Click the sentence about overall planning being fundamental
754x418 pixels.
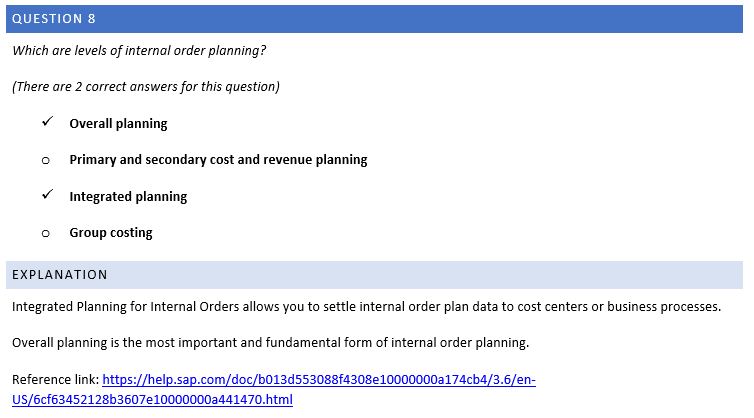pos(270,343)
